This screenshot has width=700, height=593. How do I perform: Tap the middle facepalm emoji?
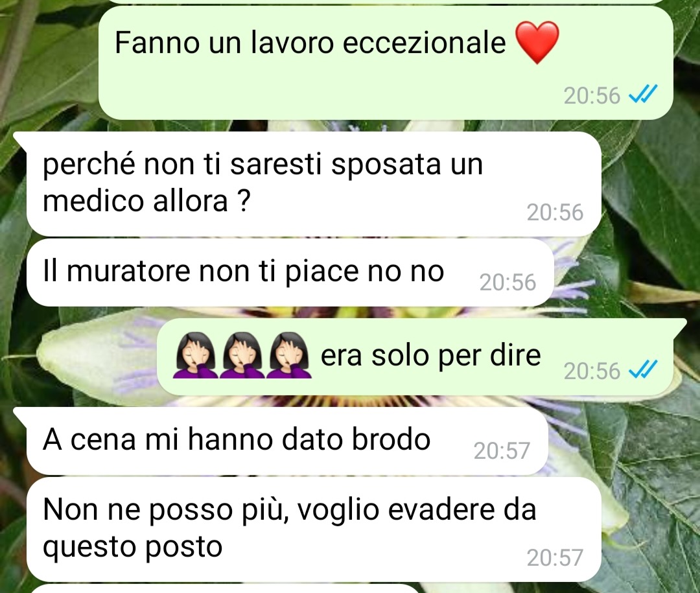242,356
